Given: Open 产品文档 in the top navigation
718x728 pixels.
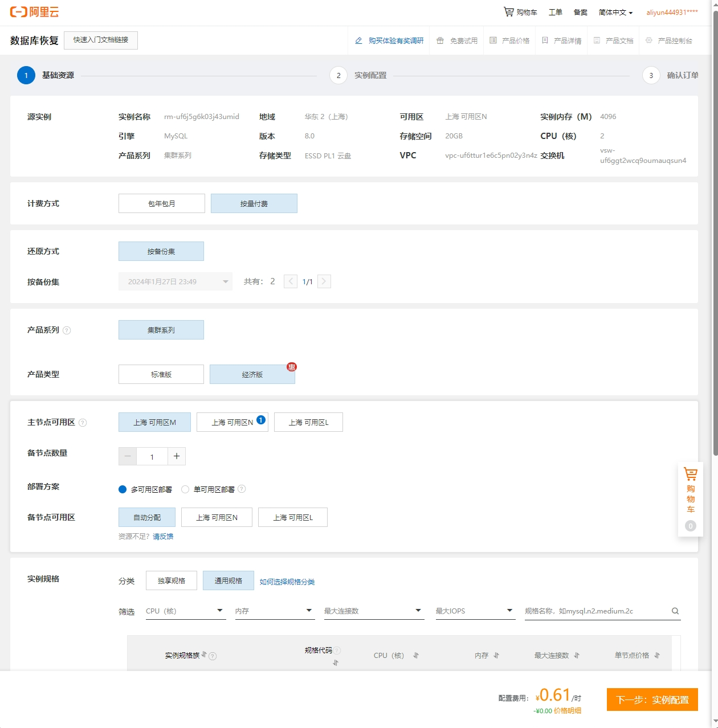Looking at the screenshot, I should point(614,40).
